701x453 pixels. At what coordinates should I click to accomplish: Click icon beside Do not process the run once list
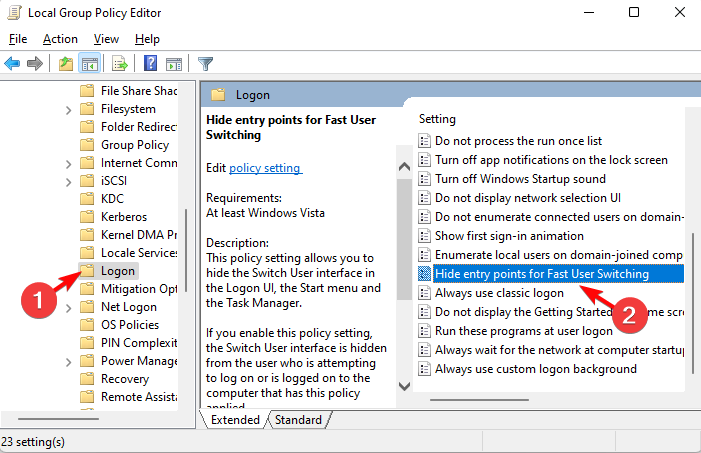tap(424, 141)
